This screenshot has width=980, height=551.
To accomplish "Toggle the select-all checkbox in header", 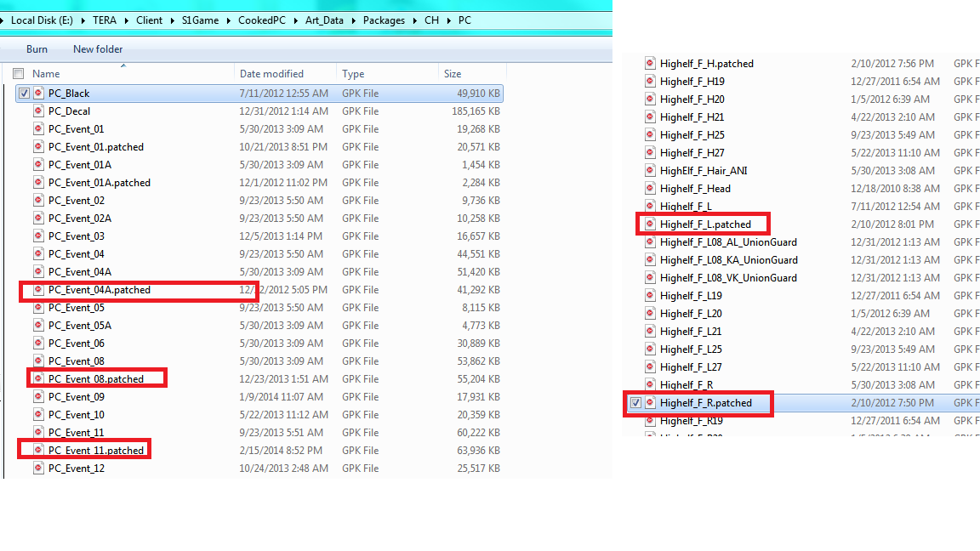I will point(19,74).
